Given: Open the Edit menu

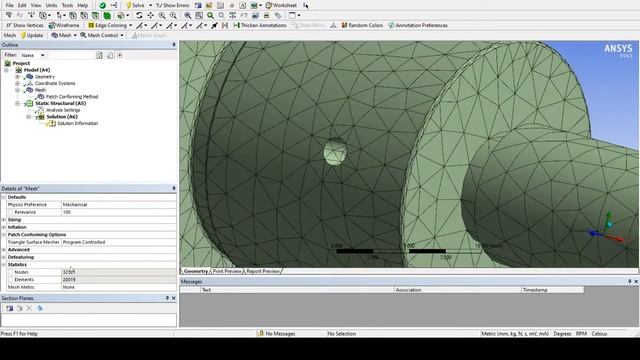Looking at the screenshot, I should [22, 5].
